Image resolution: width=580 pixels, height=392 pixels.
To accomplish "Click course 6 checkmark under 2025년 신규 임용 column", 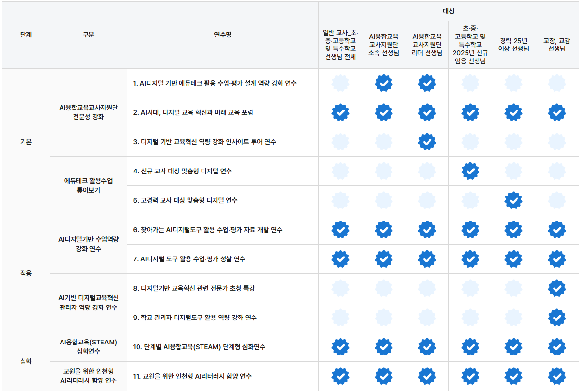I will point(470,230).
